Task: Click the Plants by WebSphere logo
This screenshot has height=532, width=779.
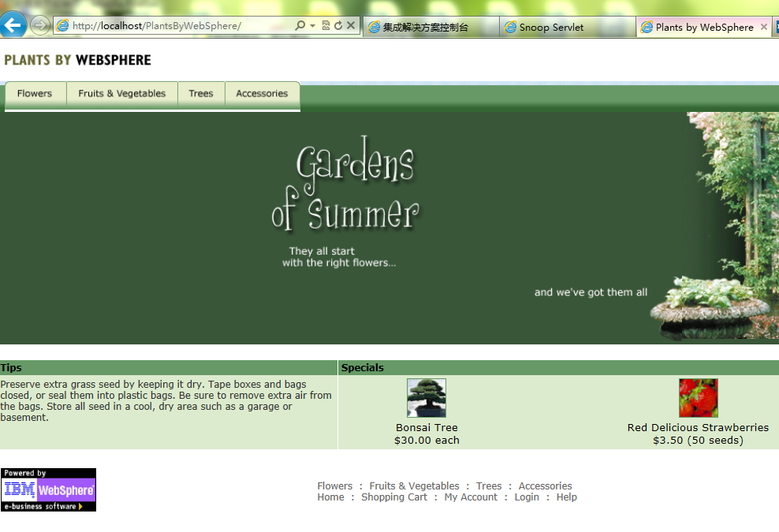Action: pyautogui.click(x=77, y=60)
